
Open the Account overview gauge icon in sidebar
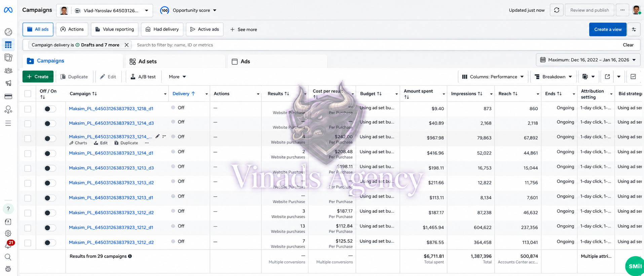8,32
